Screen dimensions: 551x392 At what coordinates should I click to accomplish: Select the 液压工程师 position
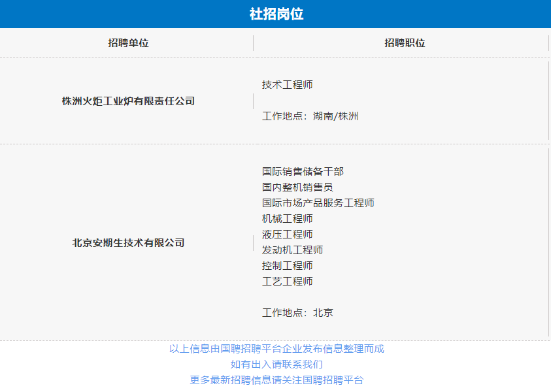[287, 235]
